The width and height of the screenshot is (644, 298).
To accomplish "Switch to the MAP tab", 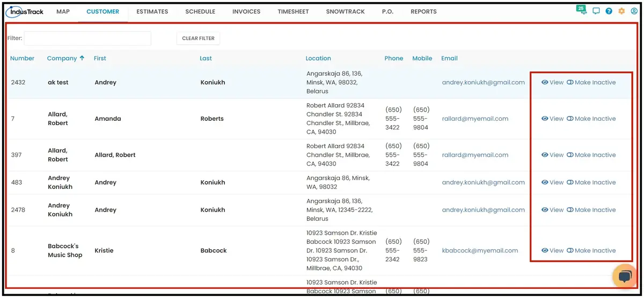I will (x=63, y=12).
